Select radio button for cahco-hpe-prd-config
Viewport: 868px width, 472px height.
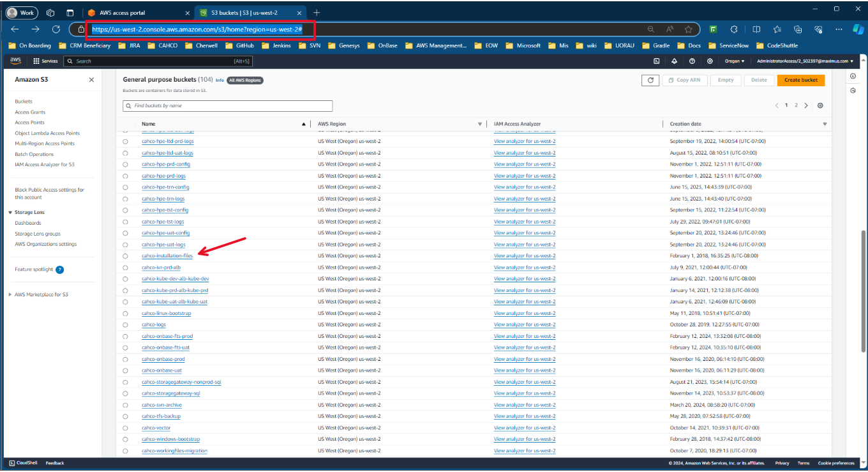[x=125, y=164]
